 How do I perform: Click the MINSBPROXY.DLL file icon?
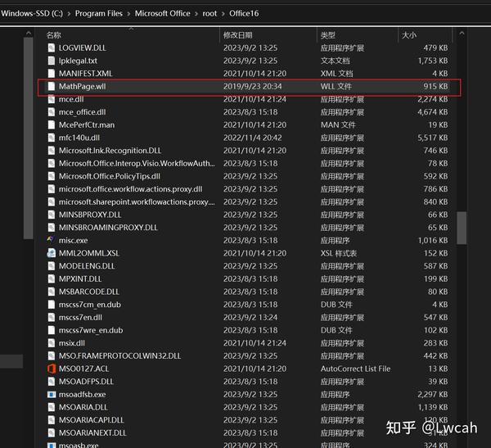(x=52, y=215)
